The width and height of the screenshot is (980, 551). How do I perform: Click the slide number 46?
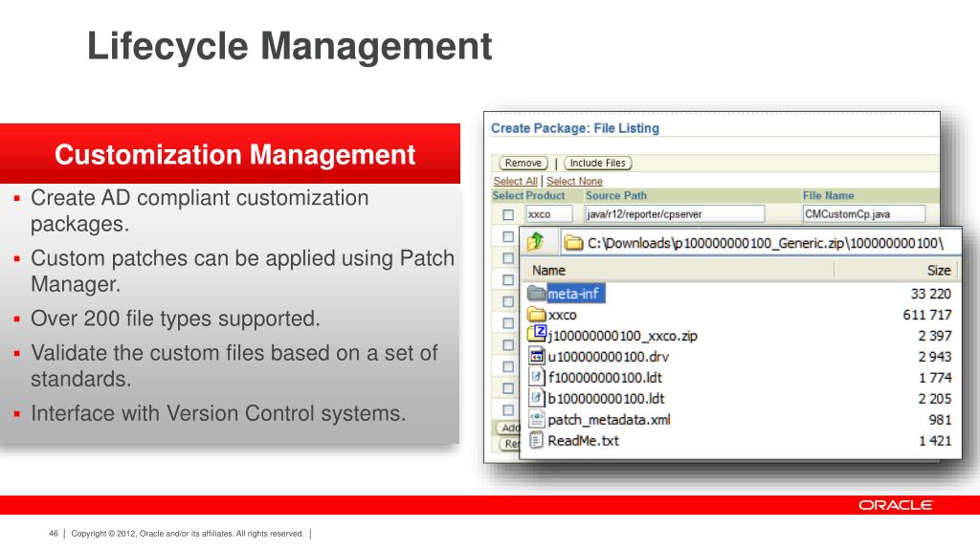coord(54,534)
